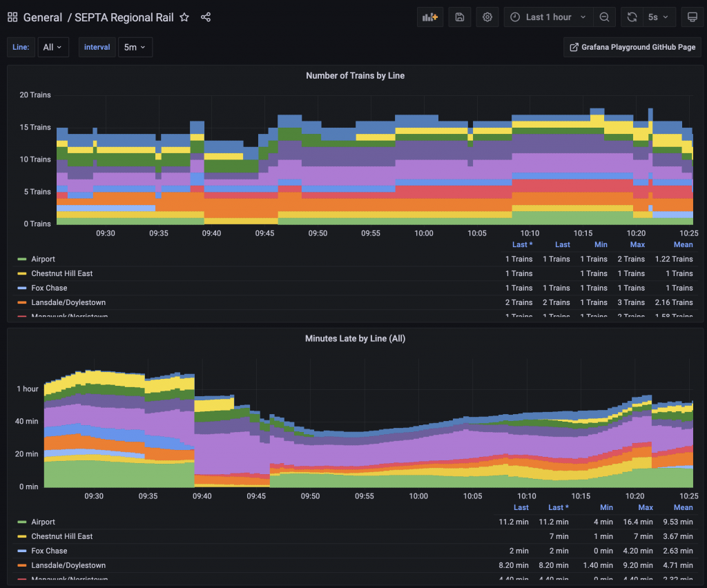Sort minutes late legend by Last * column
Viewport: 707px width, 588px height.
558,507
